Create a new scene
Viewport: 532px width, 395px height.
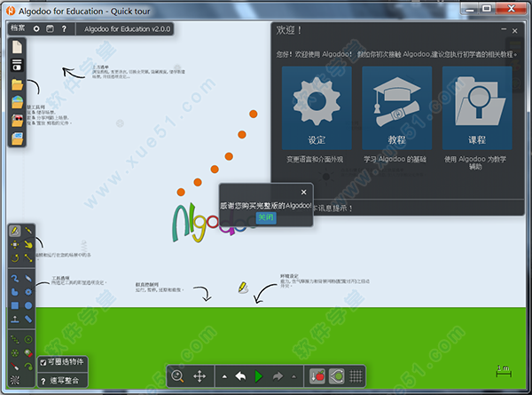[x=17, y=47]
